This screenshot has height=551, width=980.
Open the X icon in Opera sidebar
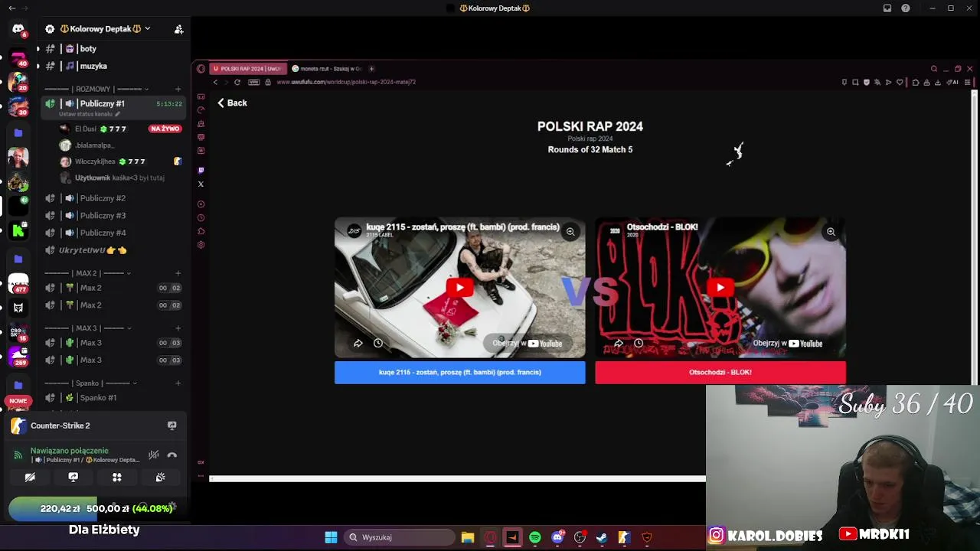pos(201,184)
